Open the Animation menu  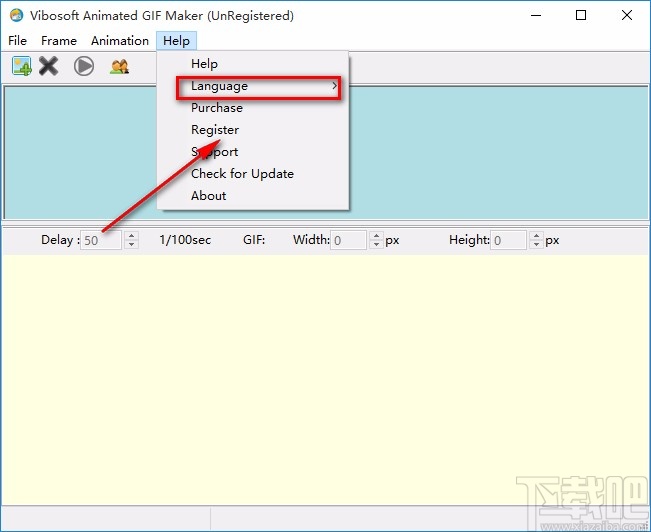[x=120, y=41]
